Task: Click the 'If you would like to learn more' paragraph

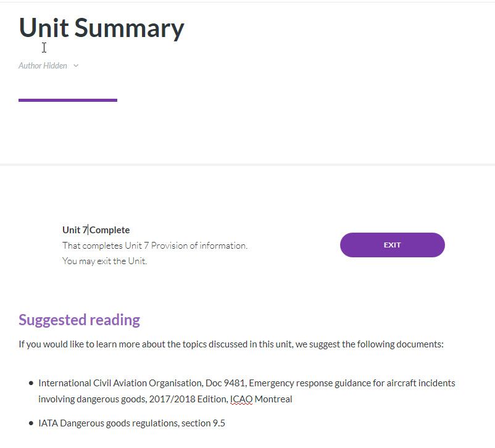Action: pos(231,344)
